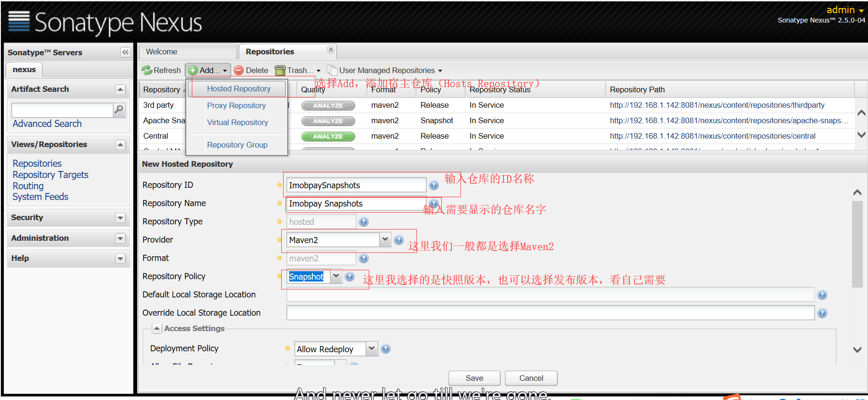This screenshot has height=400, width=868.
Task: Click the Default Local Storage Location field
Action: (x=550, y=295)
